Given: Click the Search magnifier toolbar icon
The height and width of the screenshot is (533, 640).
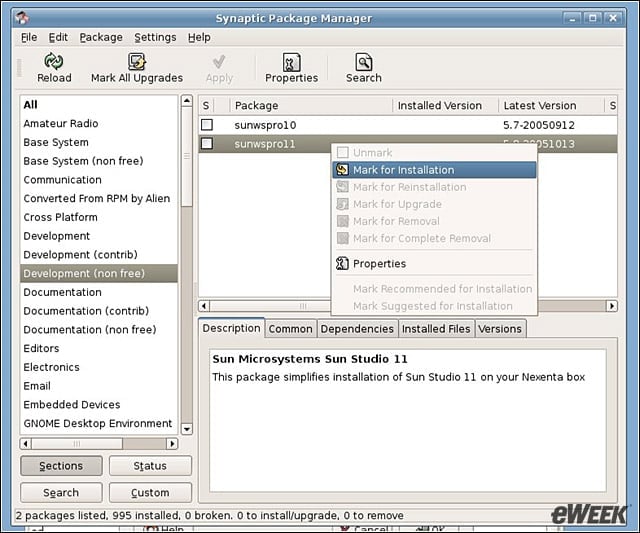Looking at the screenshot, I should [363, 62].
